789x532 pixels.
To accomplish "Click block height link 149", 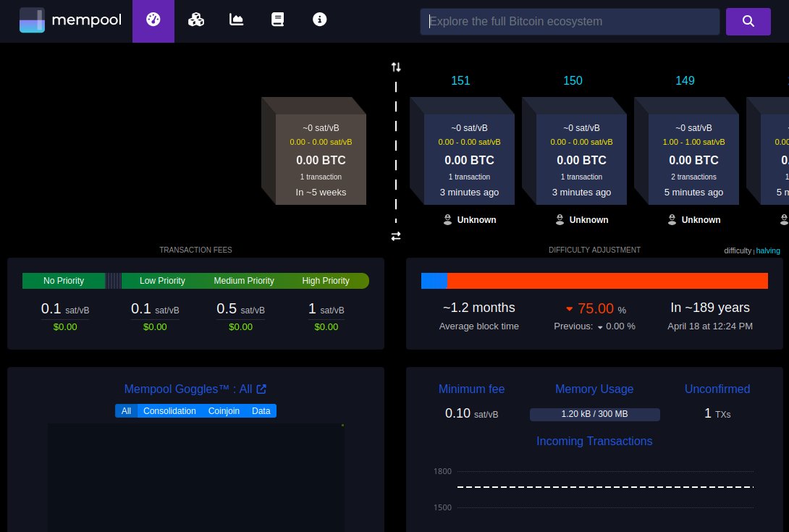I will [x=685, y=80].
